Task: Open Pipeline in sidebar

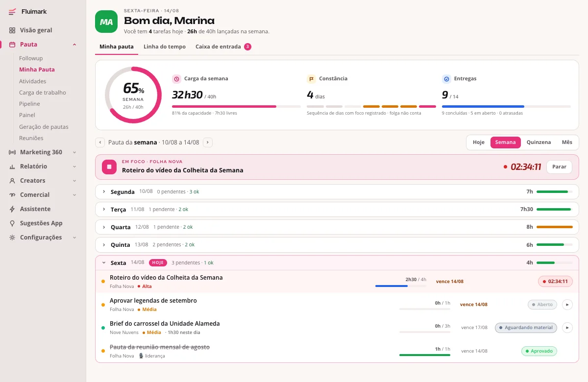Action: pyautogui.click(x=29, y=104)
